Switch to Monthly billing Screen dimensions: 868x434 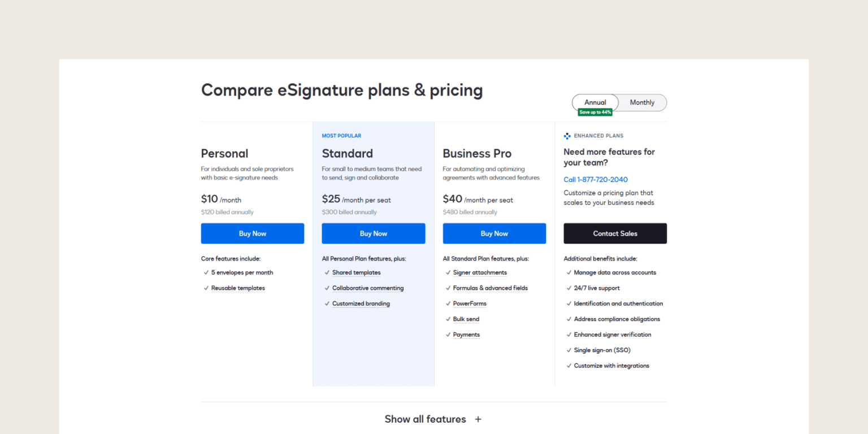tap(642, 102)
